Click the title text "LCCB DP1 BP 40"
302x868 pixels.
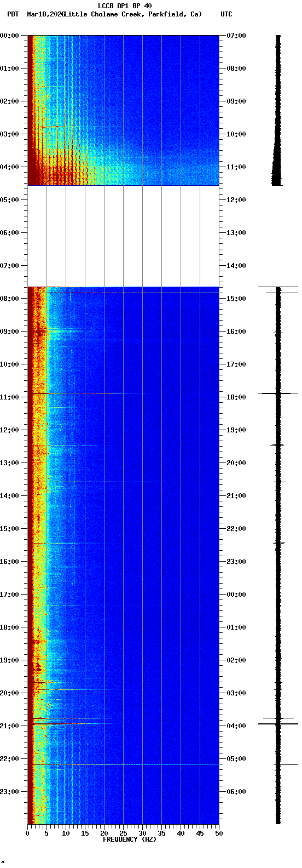click(125, 6)
